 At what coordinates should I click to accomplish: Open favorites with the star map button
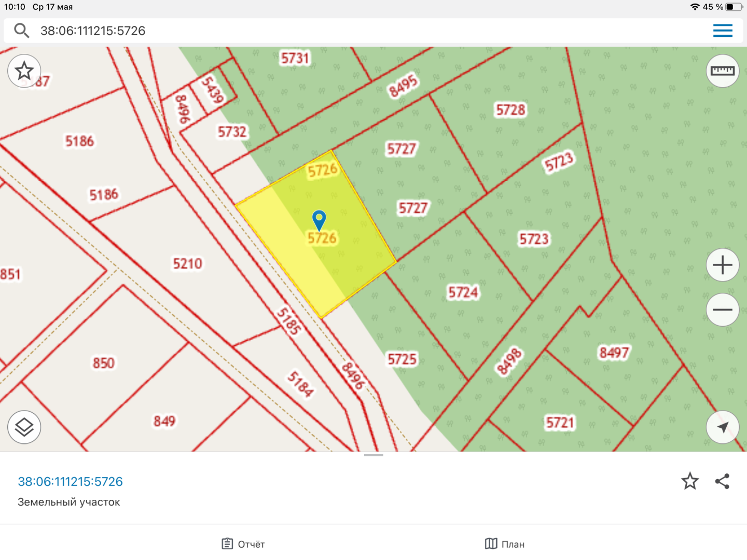24,71
